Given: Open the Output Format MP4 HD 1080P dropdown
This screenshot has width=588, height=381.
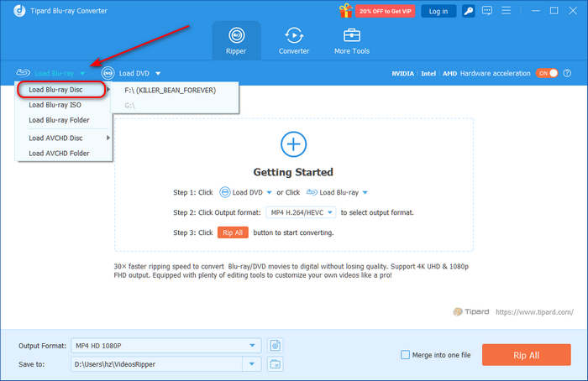Looking at the screenshot, I should (166, 346).
